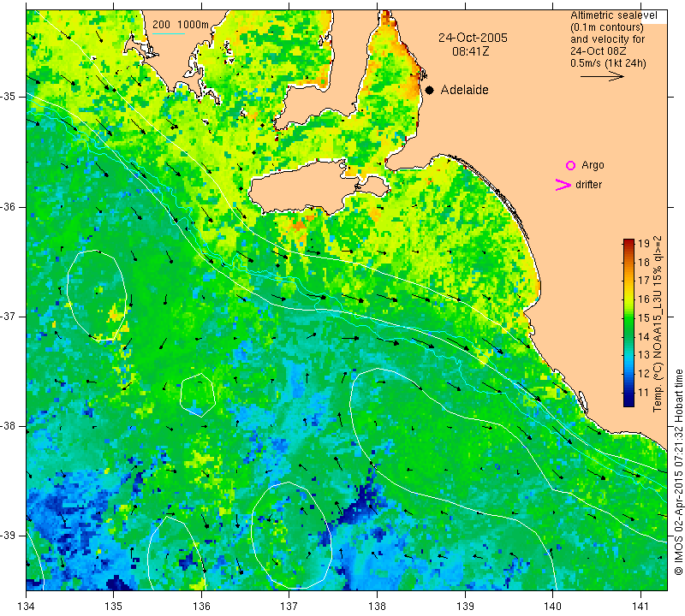Click the Argo legend label
The image size is (685, 616).
(593, 165)
